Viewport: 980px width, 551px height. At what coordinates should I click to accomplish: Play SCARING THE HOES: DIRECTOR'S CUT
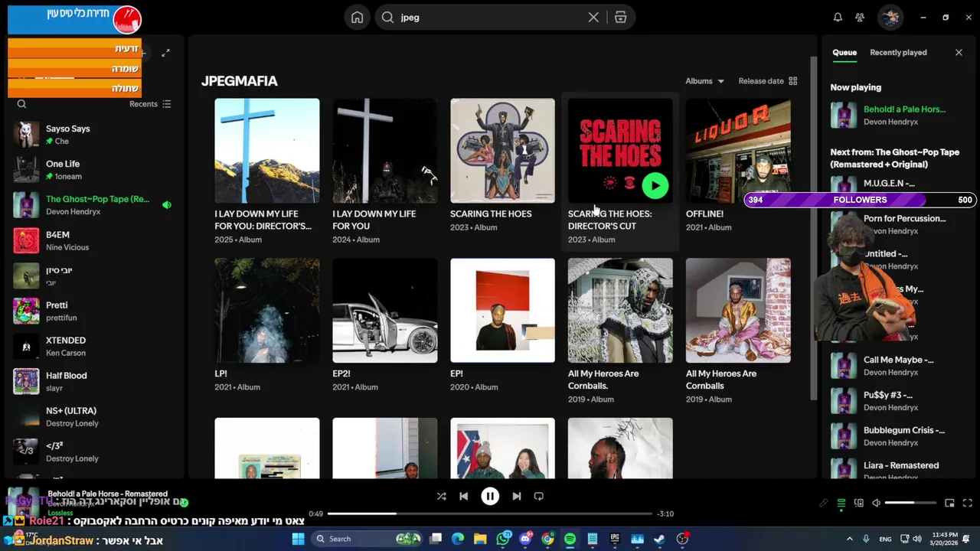(x=655, y=184)
